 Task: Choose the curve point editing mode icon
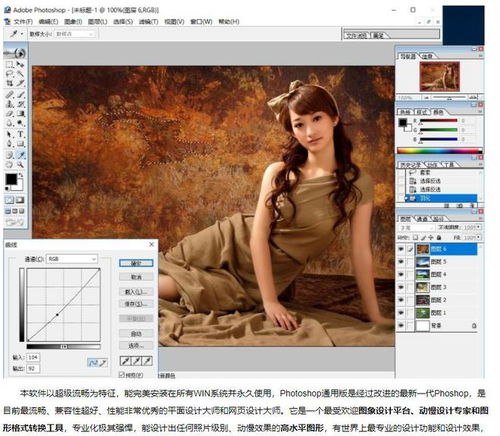92,363
